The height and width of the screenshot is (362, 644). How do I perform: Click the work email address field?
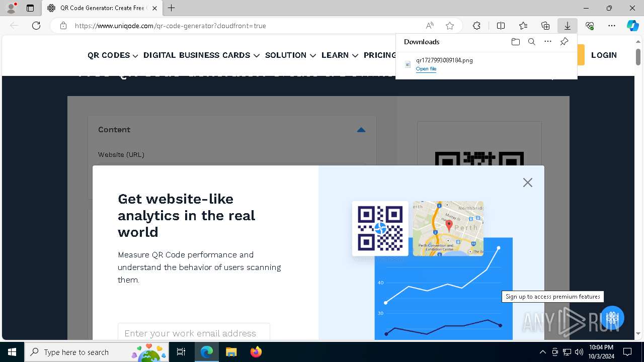[x=194, y=332]
